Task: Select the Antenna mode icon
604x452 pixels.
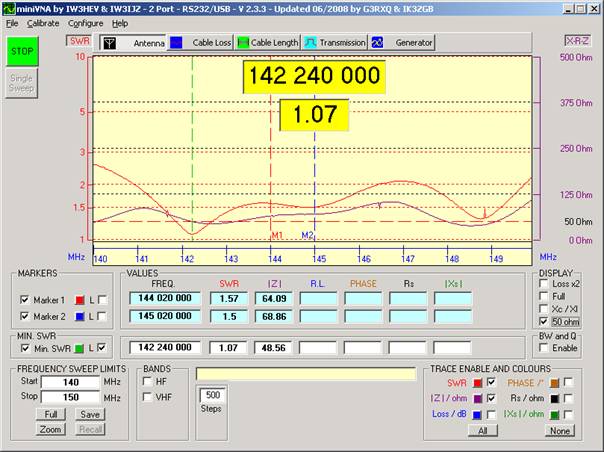Action: click(109, 43)
